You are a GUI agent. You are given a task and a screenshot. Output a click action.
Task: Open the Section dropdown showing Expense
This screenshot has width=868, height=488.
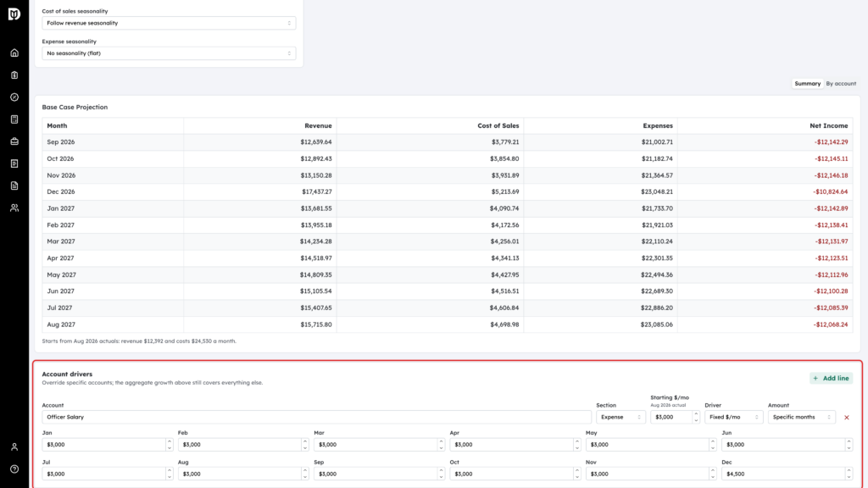(620, 417)
